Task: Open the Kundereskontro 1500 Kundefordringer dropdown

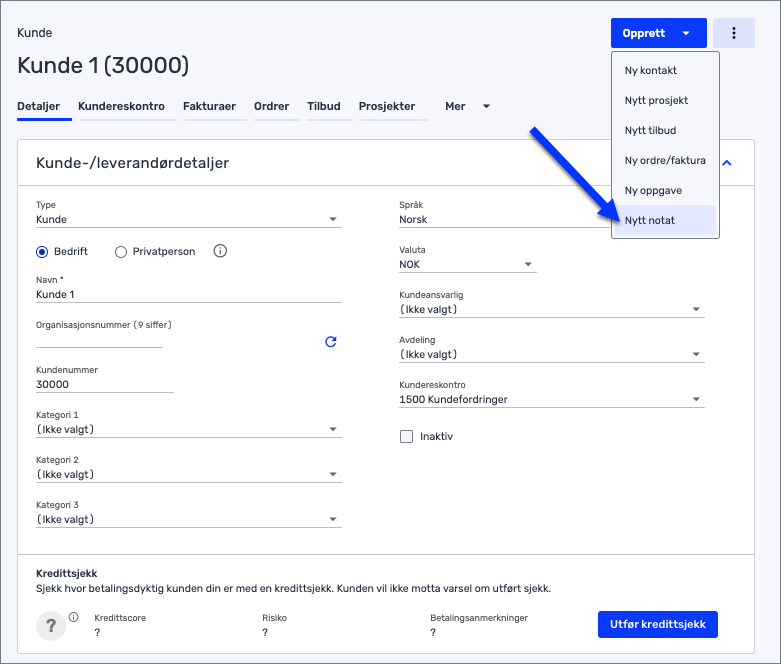Action: tap(552, 399)
